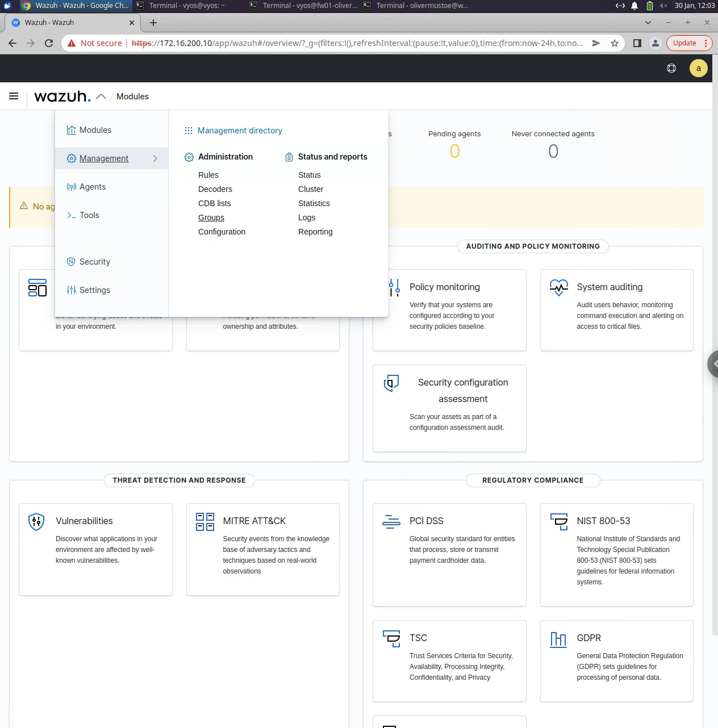Open the user avatar 'a' menu
This screenshot has width=718, height=728.
pos(699,68)
